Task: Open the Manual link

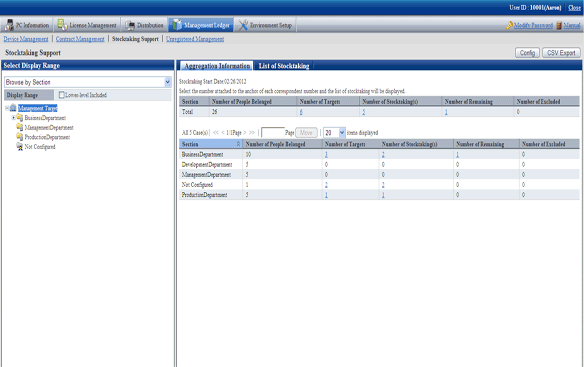Action: point(572,25)
